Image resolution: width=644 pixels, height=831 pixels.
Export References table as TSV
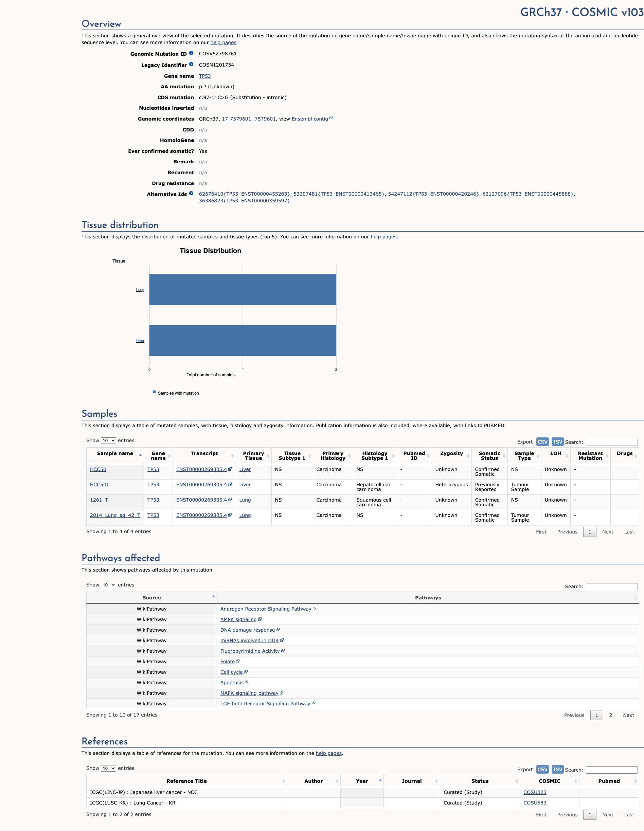tap(557, 769)
